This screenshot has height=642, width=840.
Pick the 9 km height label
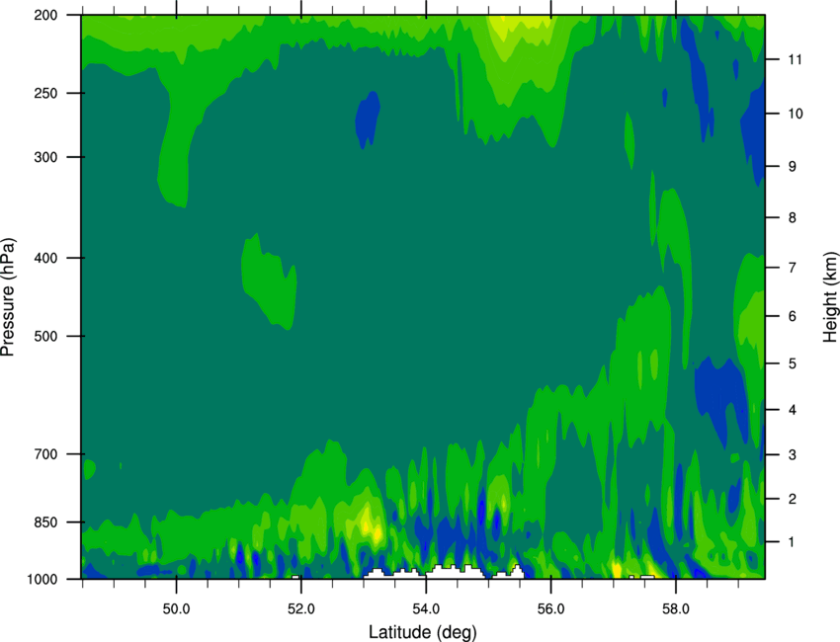pyautogui.click(x=792, y=167)
